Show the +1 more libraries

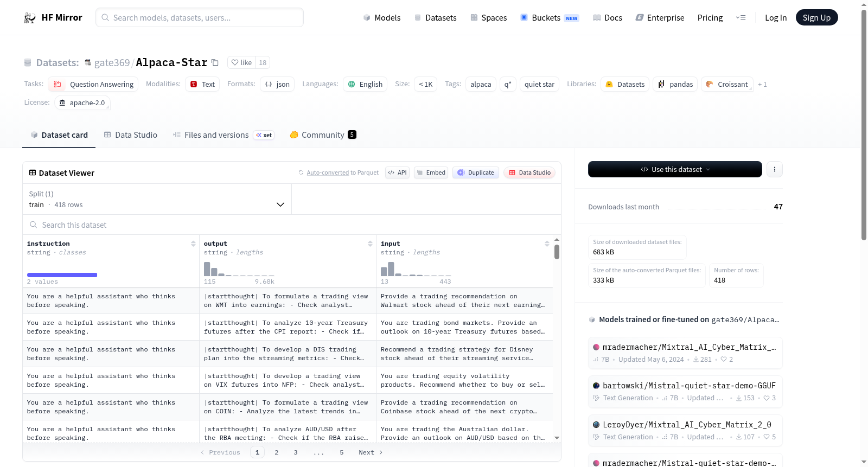tap(762, 84)
